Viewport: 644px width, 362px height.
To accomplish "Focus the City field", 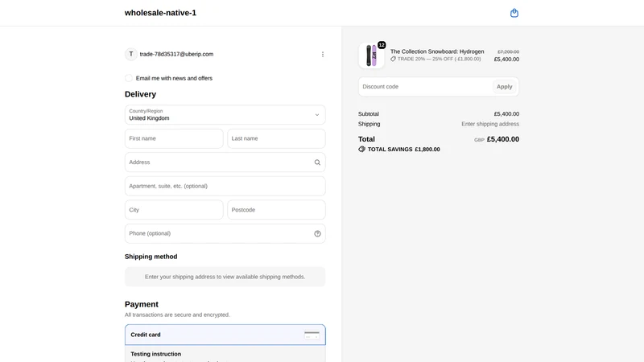I will (x=174, y=210).
